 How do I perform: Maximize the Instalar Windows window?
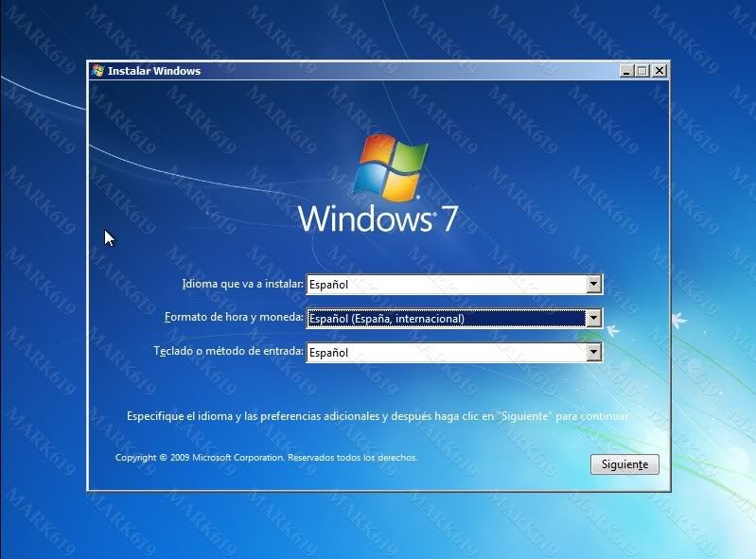click(x=642, y=71)
